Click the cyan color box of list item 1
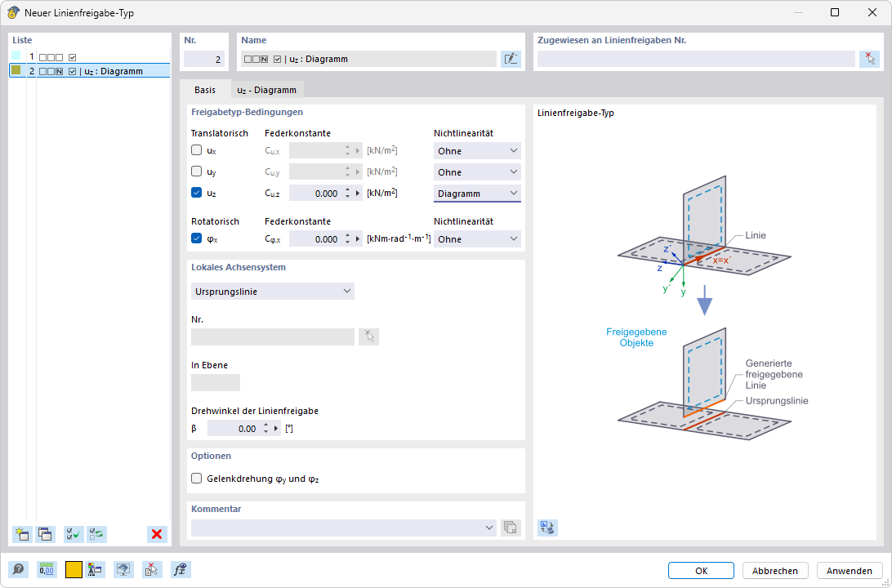Image resolution: width=892 pixels, height=588 pixels. pyautogui.click(x=16, y=56)
